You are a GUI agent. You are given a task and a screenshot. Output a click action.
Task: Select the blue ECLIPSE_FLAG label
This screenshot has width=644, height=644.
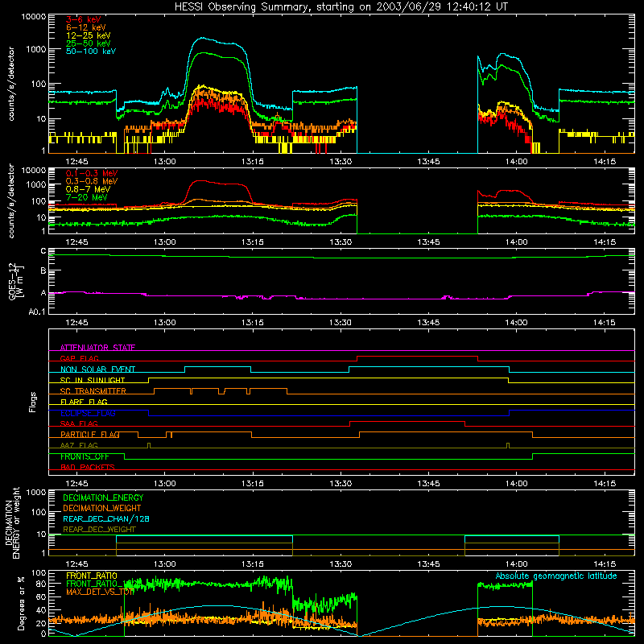click(x=88, y=413)
